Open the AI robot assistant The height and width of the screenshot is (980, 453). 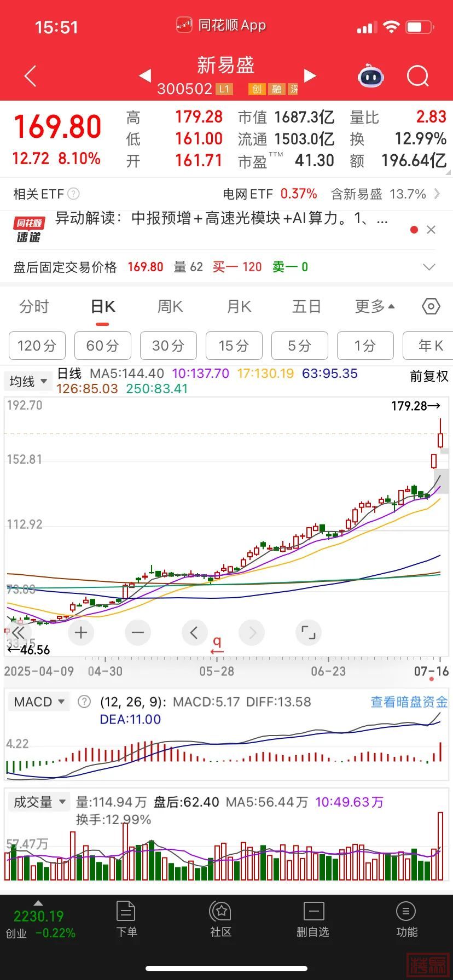[371, 77]
